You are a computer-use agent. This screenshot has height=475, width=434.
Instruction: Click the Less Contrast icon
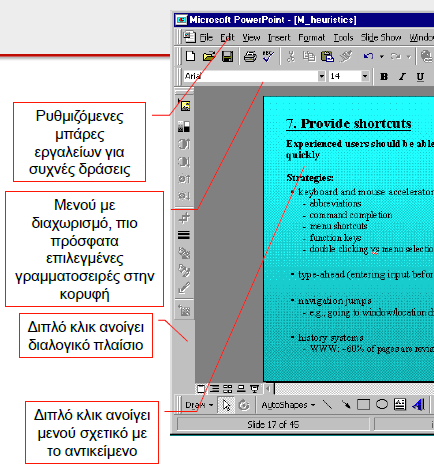point(184,162)
